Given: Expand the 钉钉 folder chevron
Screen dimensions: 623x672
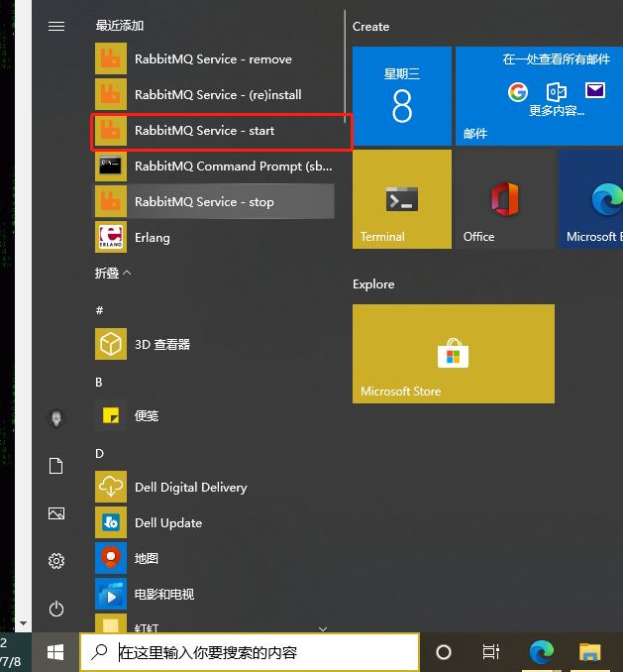Looking at the screenshot, I should 323,628.
